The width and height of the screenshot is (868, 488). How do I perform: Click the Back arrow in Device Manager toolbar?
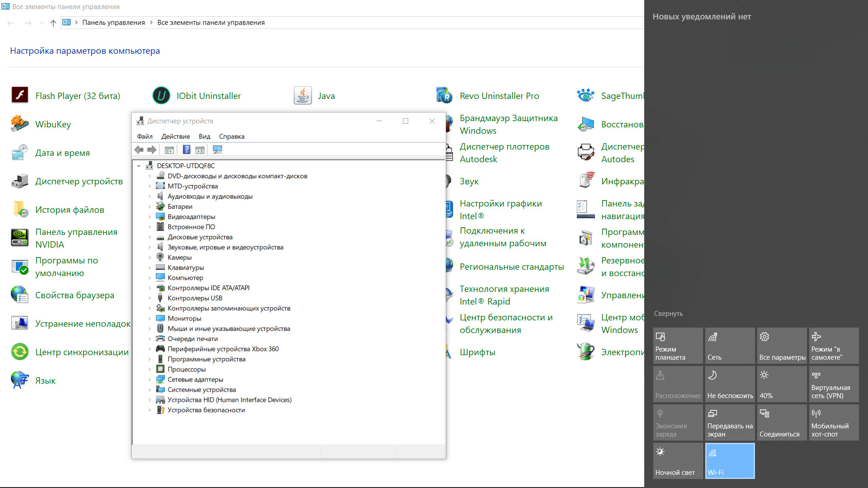tap(139, 150)
